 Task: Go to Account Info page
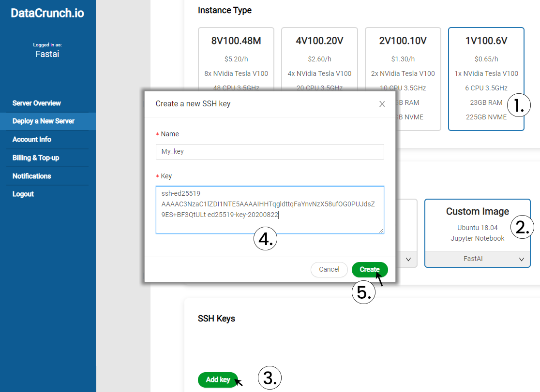click(32, 140)
